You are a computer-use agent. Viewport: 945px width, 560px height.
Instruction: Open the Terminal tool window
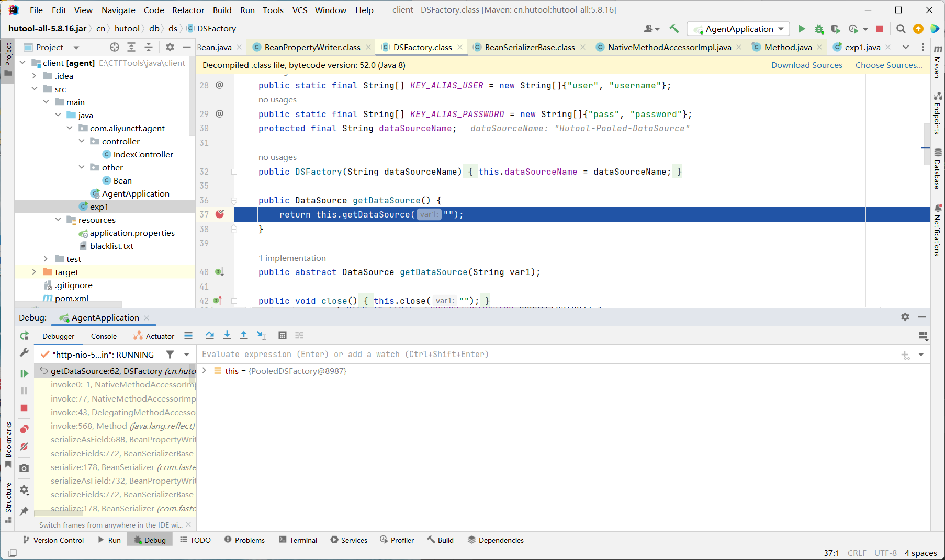coord(298,540)
